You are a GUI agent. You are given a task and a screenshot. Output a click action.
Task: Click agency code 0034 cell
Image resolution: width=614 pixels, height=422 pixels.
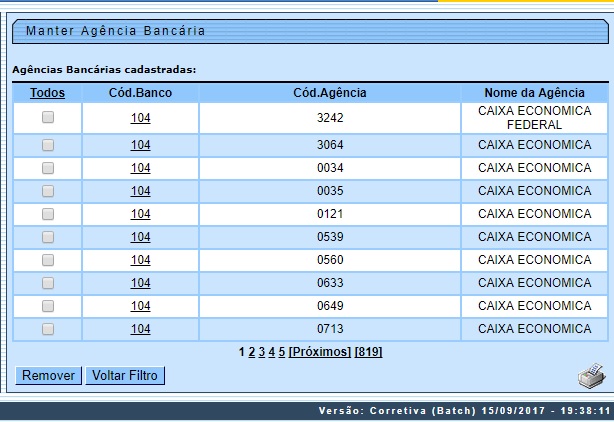(330, 168)
